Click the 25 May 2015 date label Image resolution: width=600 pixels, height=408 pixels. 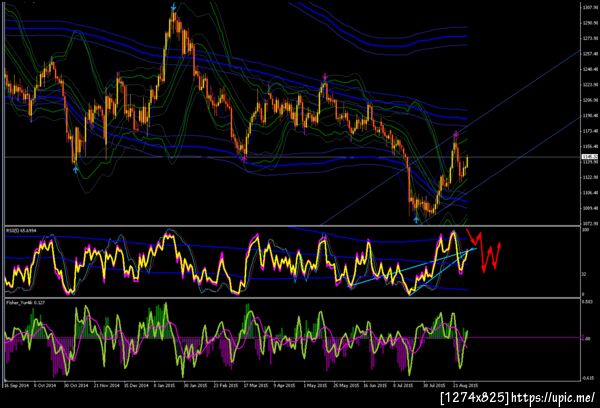click(346, 385)
